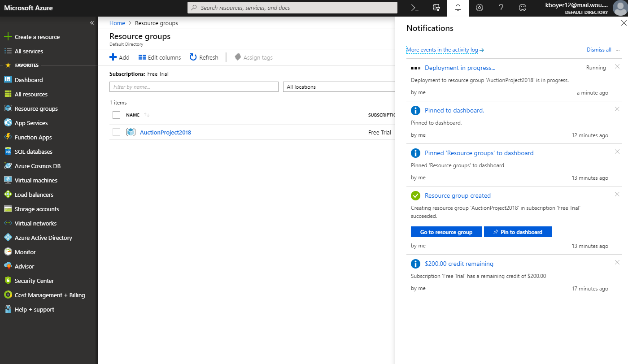Sort by NAME column arrows
The height and width of the screenshot is (364, 628).
click(x=147, y=115)
